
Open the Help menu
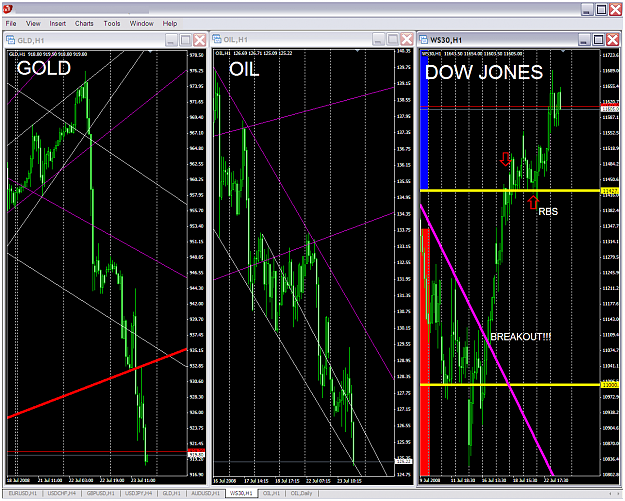pyautogui.click(x=169, y=24)
